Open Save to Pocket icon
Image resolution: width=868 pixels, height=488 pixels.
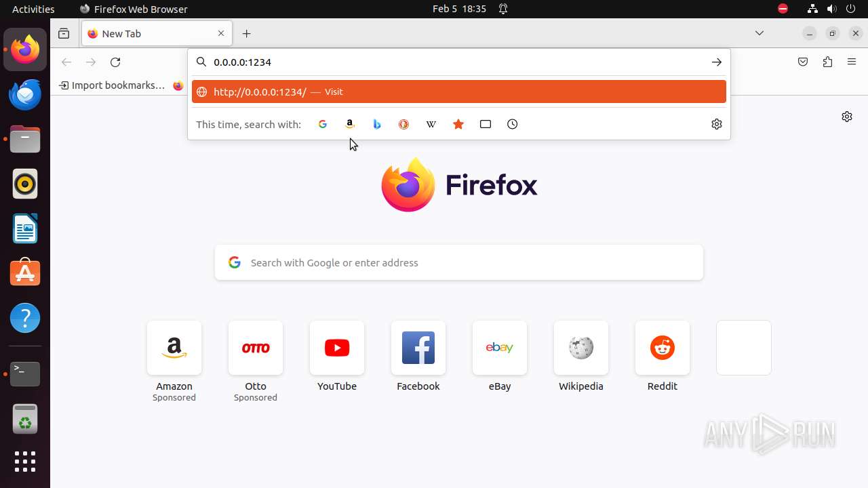point(803,62)
